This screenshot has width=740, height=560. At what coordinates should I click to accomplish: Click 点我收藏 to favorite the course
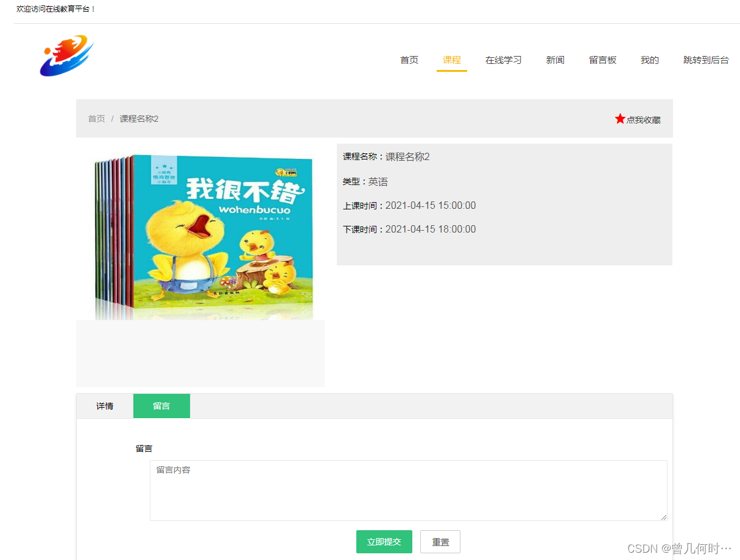pos(644,120)
